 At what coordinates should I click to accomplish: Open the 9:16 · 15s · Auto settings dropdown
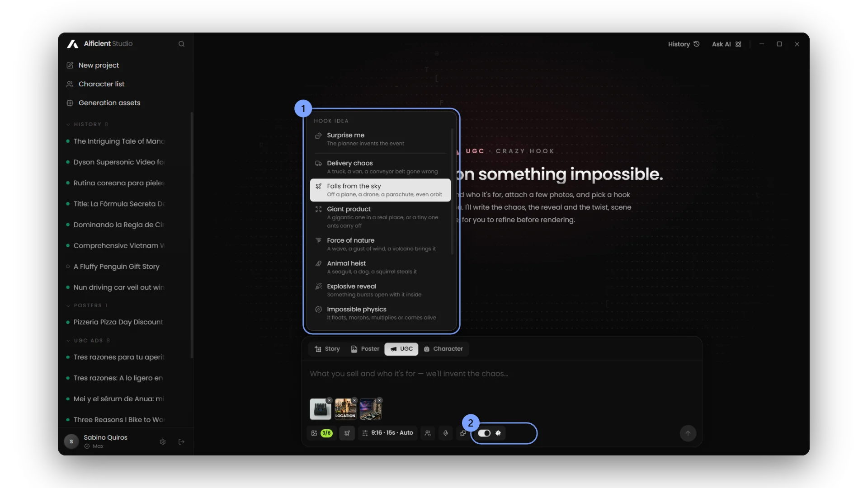388,433
